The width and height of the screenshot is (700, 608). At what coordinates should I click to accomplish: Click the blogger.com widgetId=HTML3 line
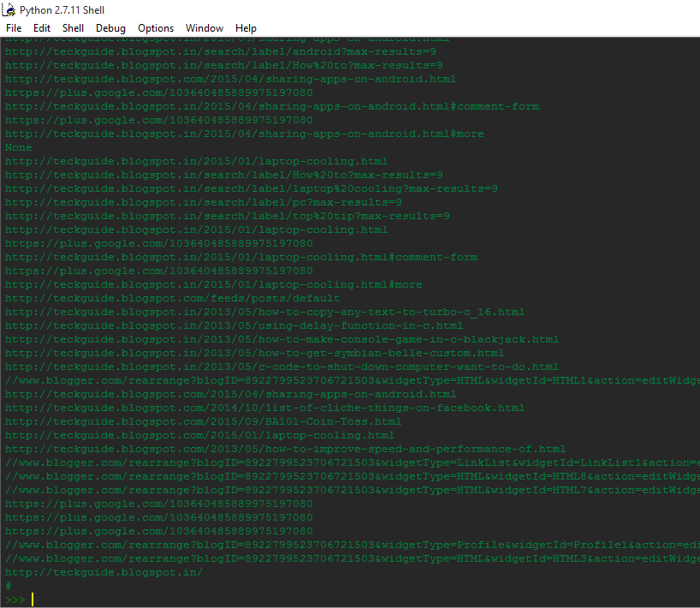tap(353, 558)
